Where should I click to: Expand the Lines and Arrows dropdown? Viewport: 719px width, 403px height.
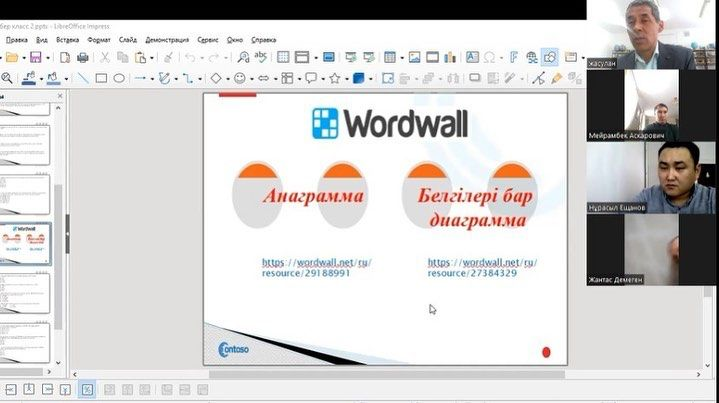(x=152, y=79)
